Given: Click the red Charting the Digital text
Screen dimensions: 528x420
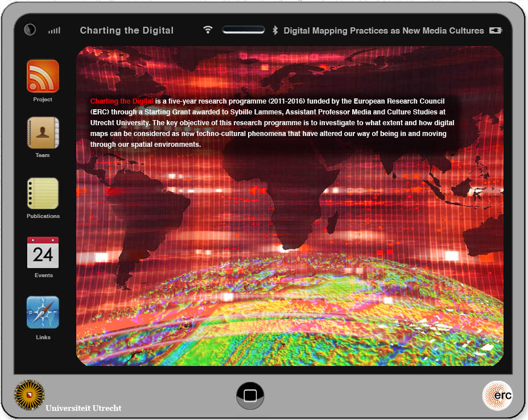Looking at the screenshot, I should [122, 101].
